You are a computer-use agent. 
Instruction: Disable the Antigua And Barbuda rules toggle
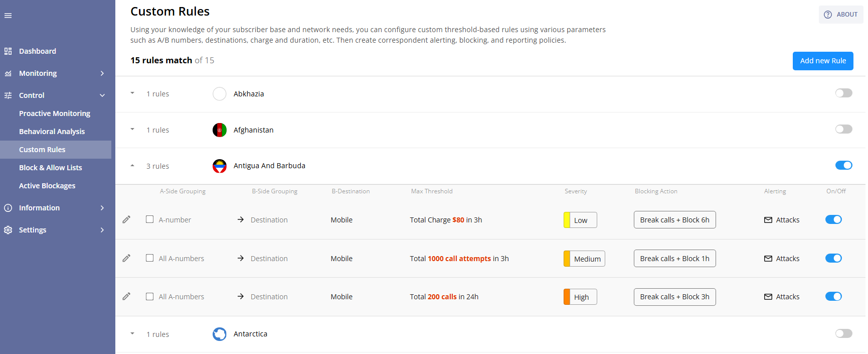pos(844,165)
